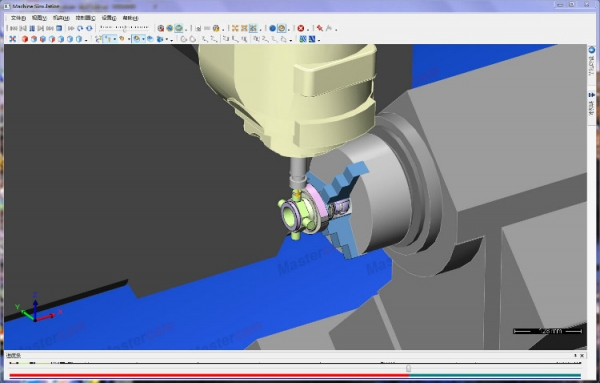Toggle the highlighted tool display icon in second toolbar
Image resolution: width=600 pixels, height=383 pixels.
(x=108, y=39)
